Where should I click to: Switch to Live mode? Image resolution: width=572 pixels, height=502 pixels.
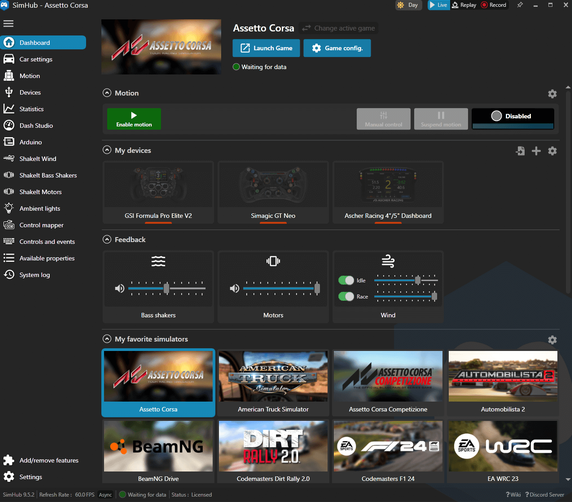pos(438,5)
